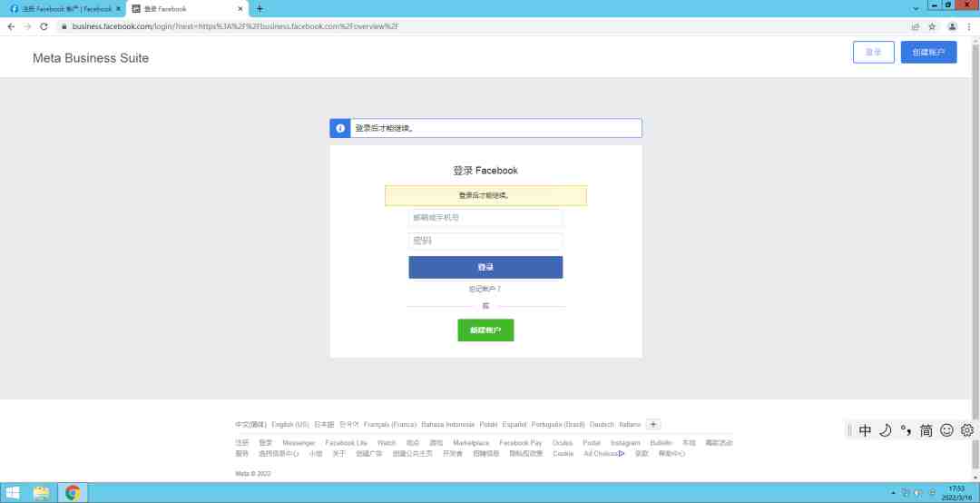Click the blue 登录 login button
This screenshot has width=980, height=503.
[x=485, y=267]
